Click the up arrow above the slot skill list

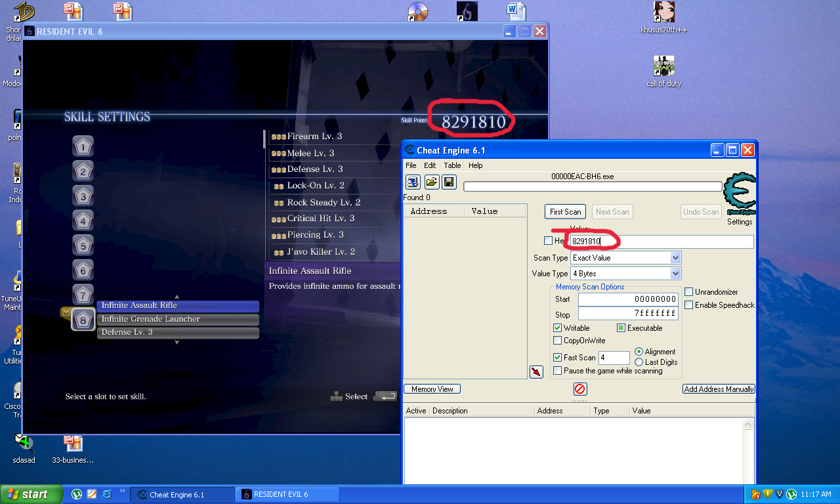[x=177, y=297]
